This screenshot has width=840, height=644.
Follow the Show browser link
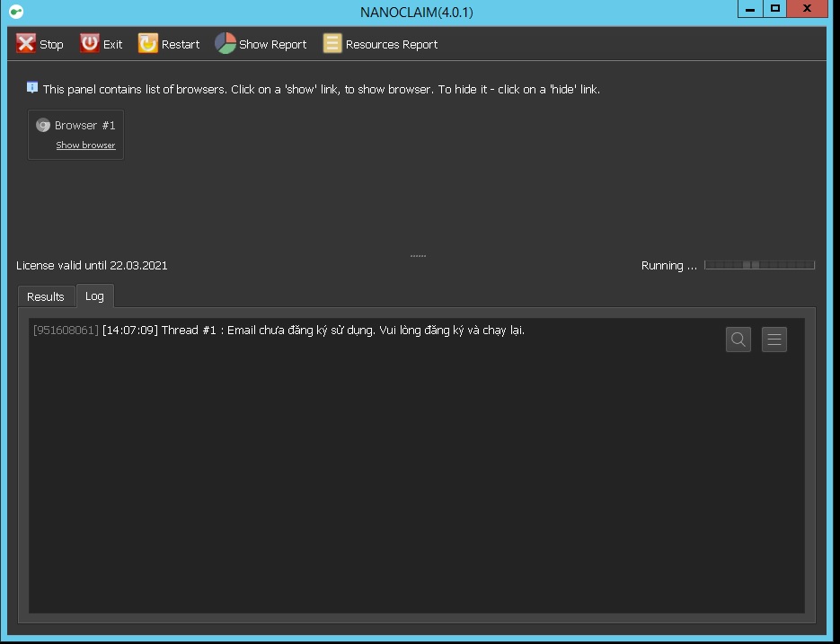[85, 146]
